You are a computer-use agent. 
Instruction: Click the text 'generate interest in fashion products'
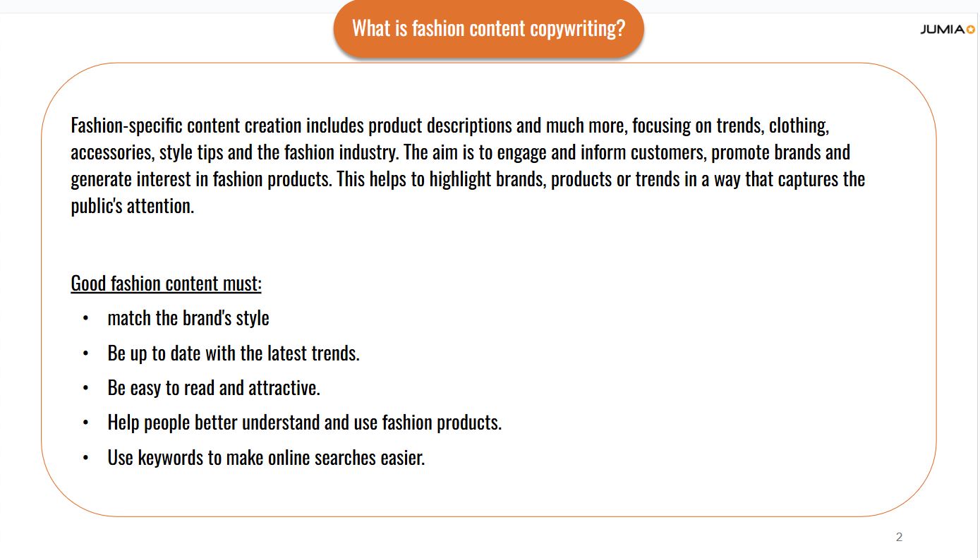[201, 179]
